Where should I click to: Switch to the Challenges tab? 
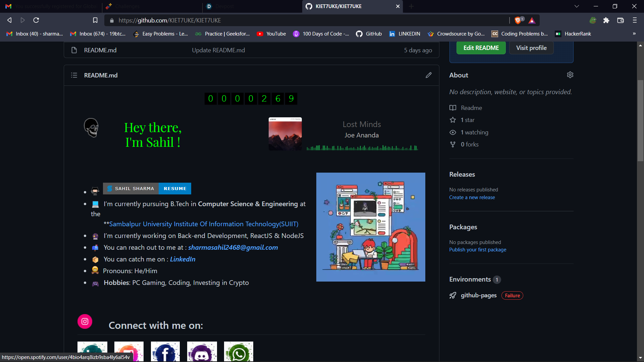(127, 6)
